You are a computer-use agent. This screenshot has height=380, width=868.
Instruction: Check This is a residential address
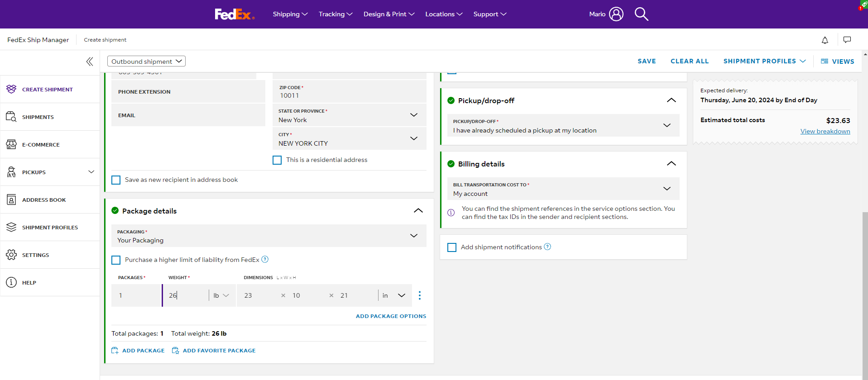pos(277,160)
